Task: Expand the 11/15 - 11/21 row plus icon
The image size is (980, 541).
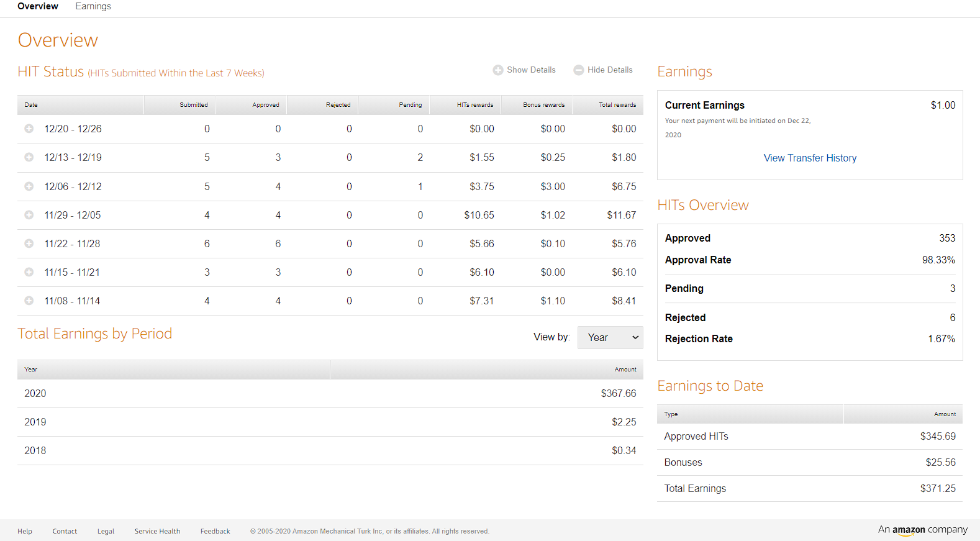Action: click(29, 272)
